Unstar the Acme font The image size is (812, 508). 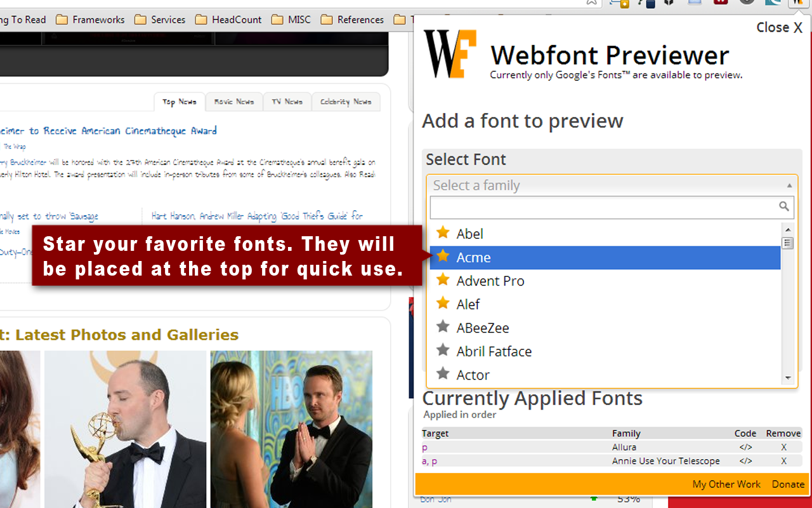(443, 256)
